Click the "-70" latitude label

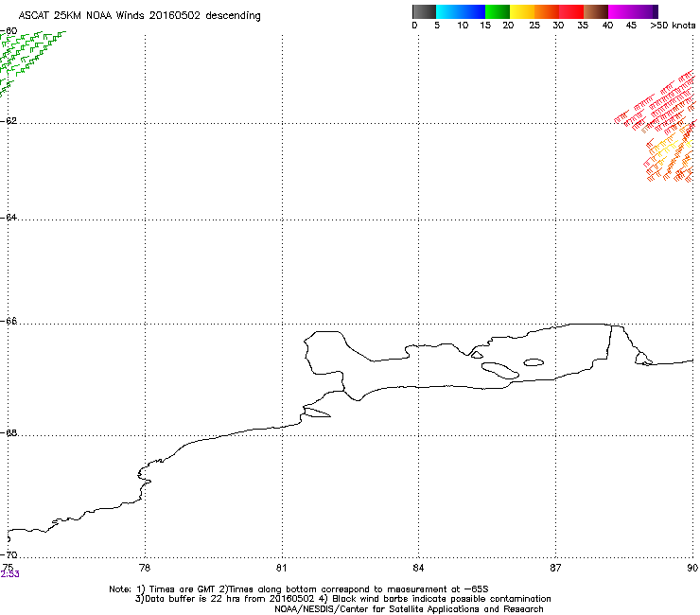(9, 554)
